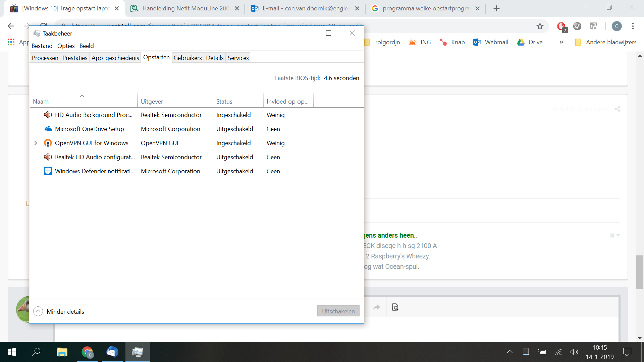Open the rolgordjn bookmark folder

pos(382,42)
